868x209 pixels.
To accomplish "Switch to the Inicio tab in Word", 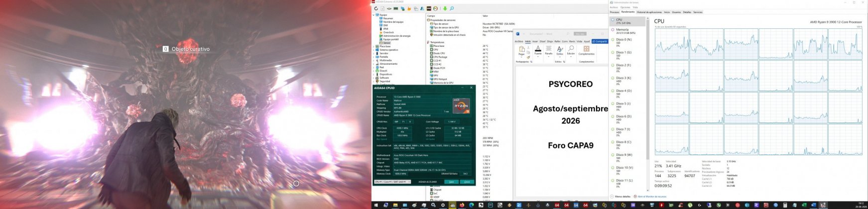I will [x=528, y=41].
